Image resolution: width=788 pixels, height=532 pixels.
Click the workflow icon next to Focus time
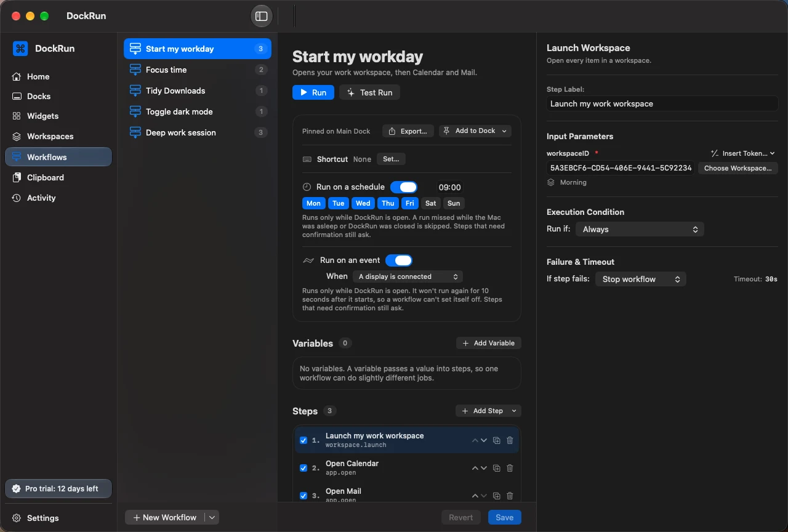[135, 70]
